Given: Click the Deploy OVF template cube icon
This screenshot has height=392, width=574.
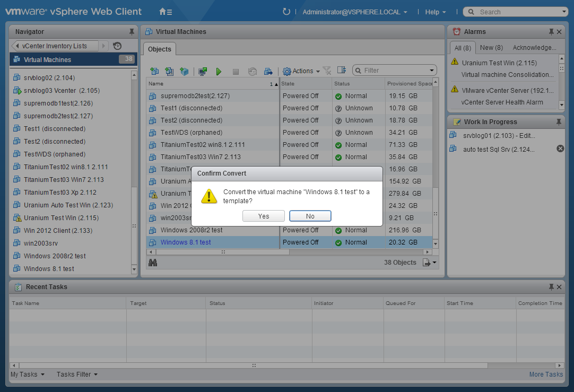Looking at the screenshot, I should [x=184, y=71].
